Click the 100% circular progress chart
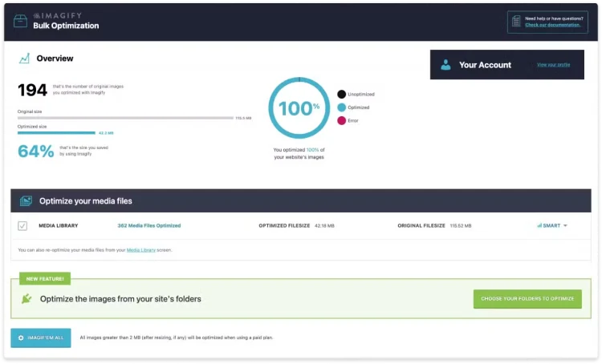The image size is (602, 364). 299,107
